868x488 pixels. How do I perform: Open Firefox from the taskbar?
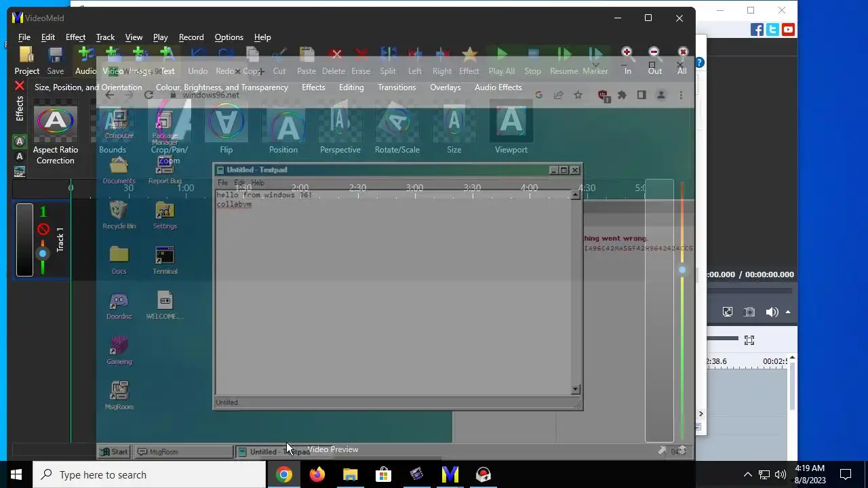[x=317, y=474]
